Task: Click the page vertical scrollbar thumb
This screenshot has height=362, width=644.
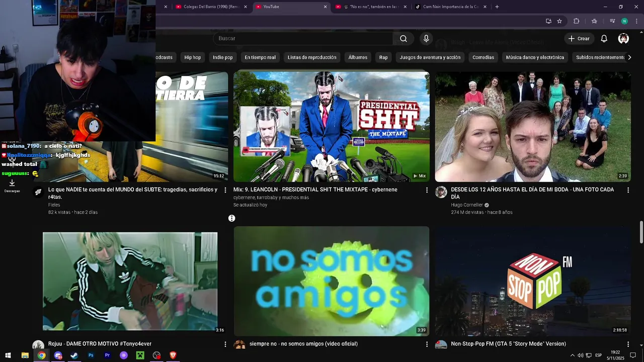Action: [641, 231]
